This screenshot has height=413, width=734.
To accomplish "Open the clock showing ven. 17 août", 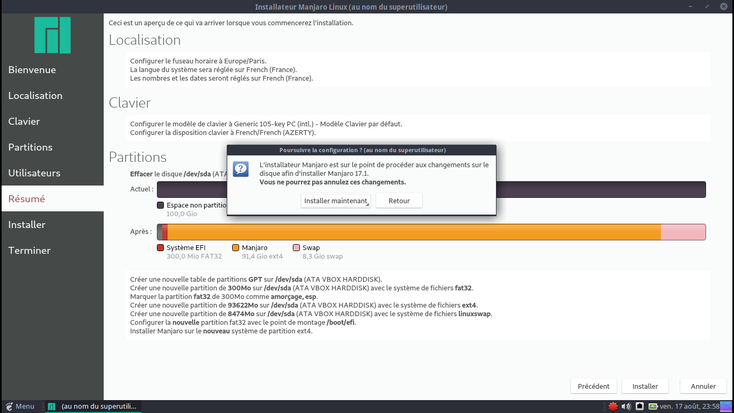I will 689,406.
